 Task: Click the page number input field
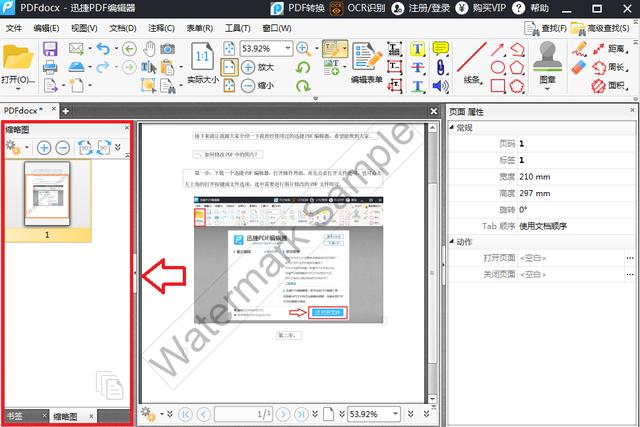pyautogui.click(x=244, y=414)
